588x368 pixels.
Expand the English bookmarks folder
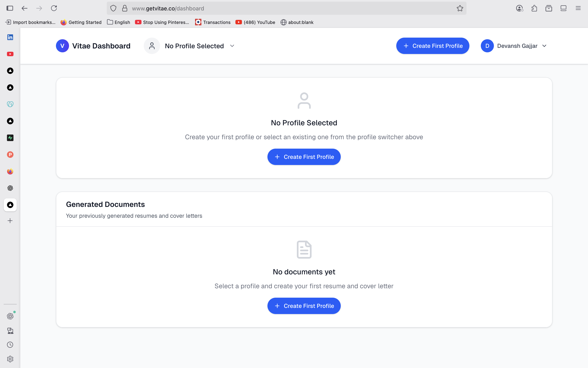click(119, 22)
